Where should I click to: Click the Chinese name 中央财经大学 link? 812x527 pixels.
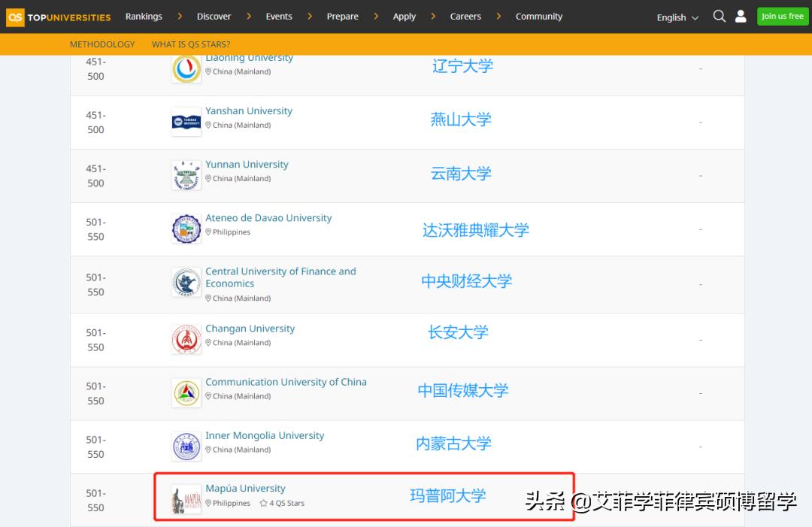pyautogui.click(x=465, y=280)
